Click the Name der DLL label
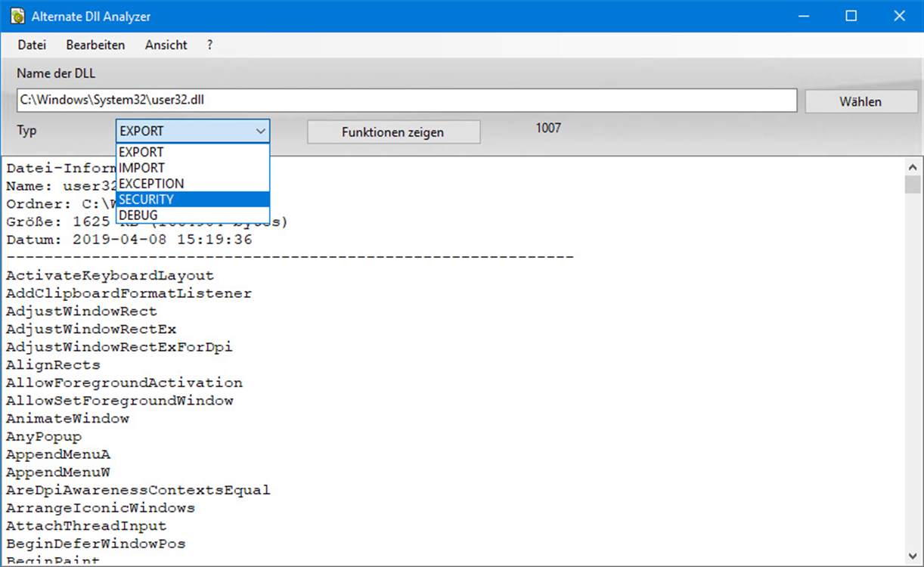This screenshot has height=567, width=924. click(56, 74)
